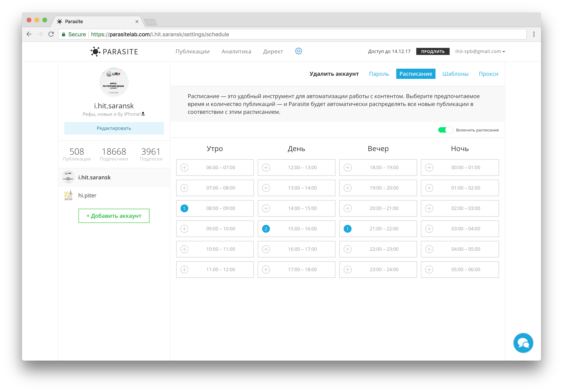Toggle the Включить расписание switch
Screen dimensions: 563x392
coord(445,130)
